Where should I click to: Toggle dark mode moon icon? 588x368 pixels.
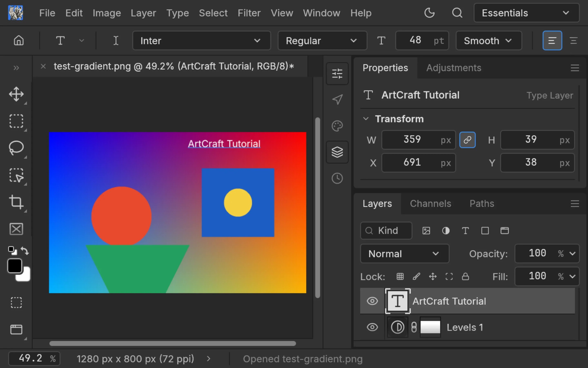(429, 13)
